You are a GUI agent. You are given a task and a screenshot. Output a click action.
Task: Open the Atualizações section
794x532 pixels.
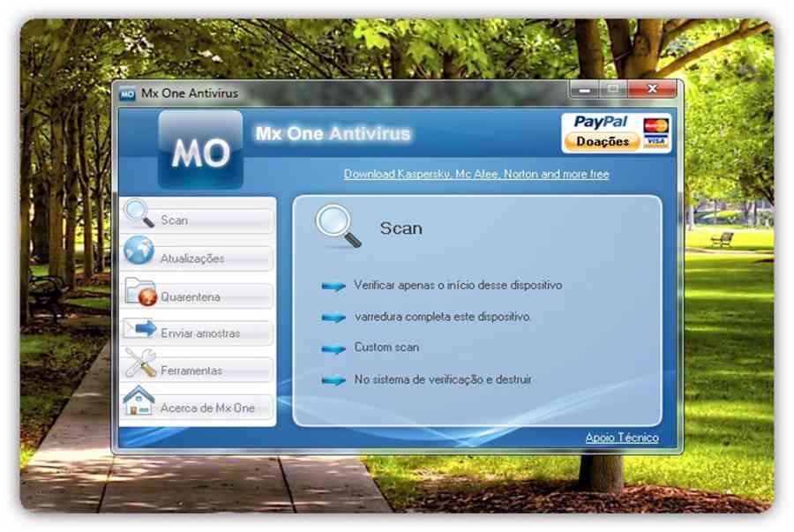coord(198,259)
